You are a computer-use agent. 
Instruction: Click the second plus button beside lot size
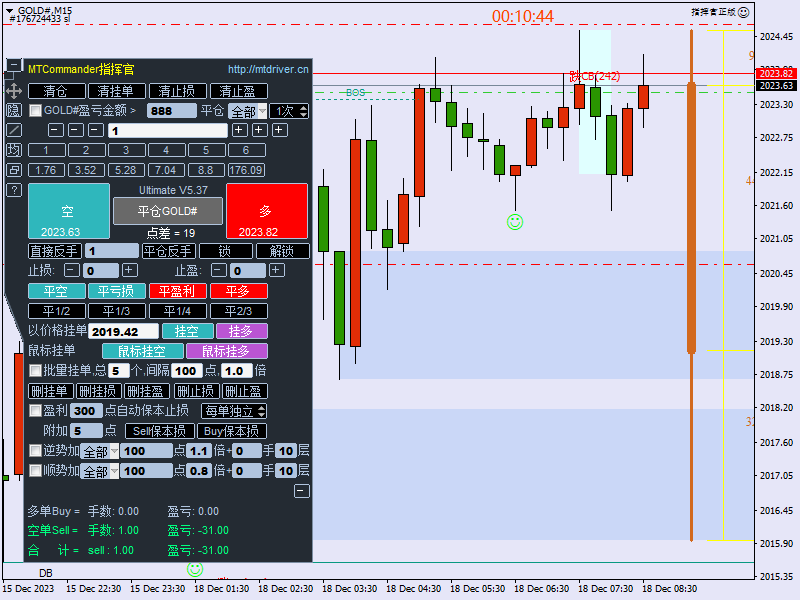click(x=259, y=130)
